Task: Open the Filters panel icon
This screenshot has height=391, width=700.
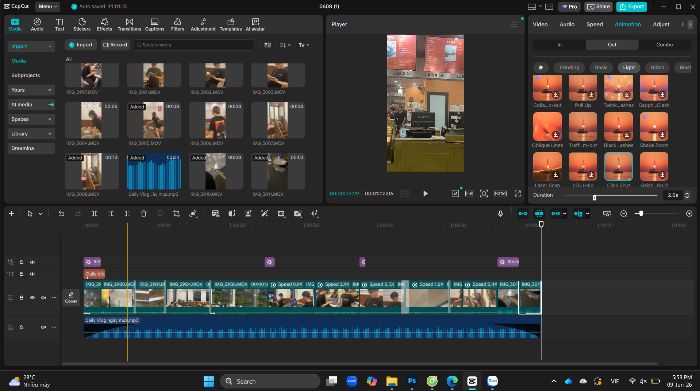Action: point(177,25)
